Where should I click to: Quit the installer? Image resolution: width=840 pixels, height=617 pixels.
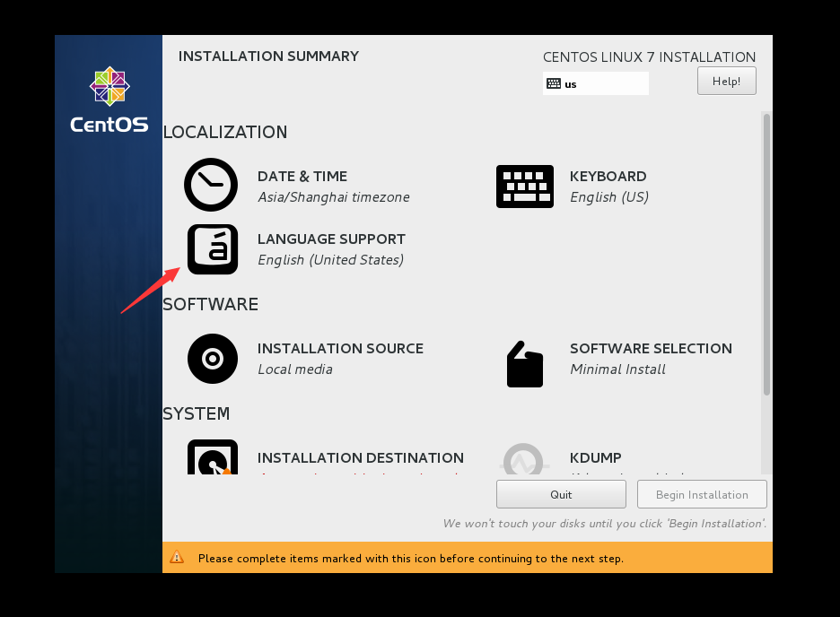561,494
